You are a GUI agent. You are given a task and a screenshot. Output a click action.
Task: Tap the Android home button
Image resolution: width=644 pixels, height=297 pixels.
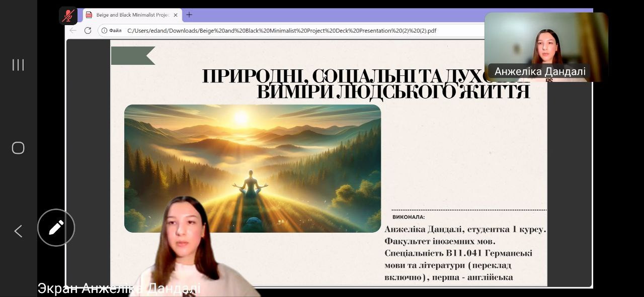[18, 148]
